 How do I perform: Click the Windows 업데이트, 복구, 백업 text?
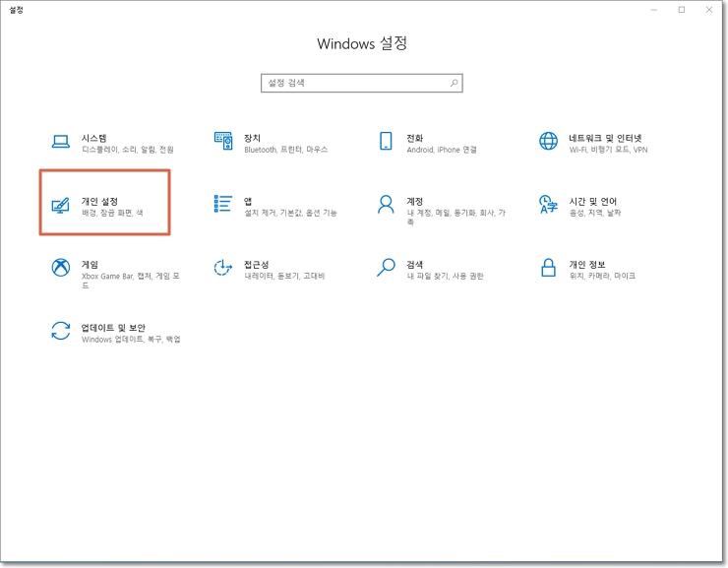(x=131, y=339)
